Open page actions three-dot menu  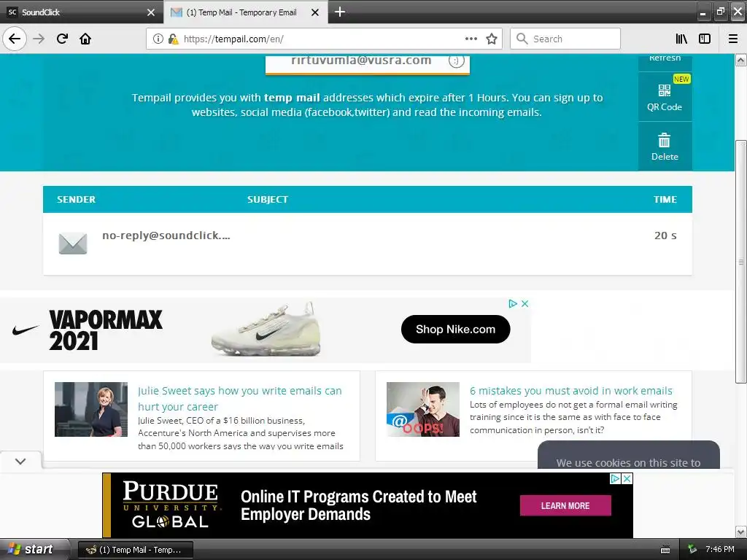click(x=471, y=39)
